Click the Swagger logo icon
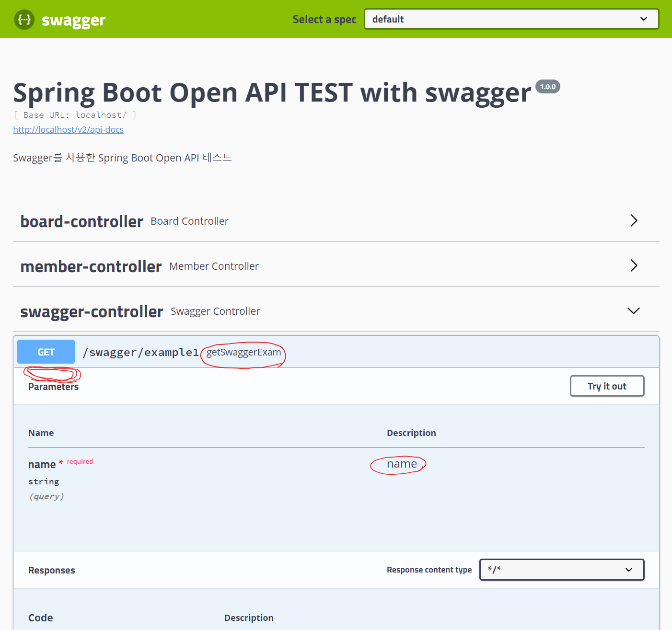Image resolution: width=672 pixels, height=630 pixels. pos(24,20)
